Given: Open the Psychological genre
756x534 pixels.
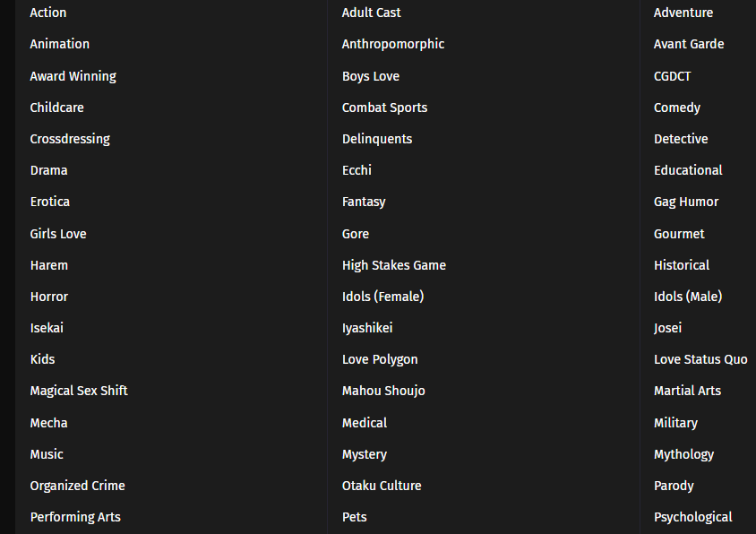Looking at the screenshot, I should tap(693, 517).
